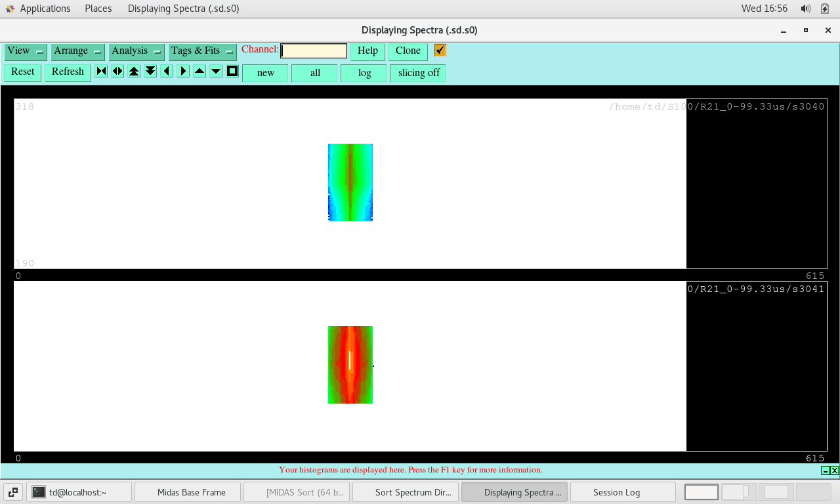Click the Reset button

point(23,72)
